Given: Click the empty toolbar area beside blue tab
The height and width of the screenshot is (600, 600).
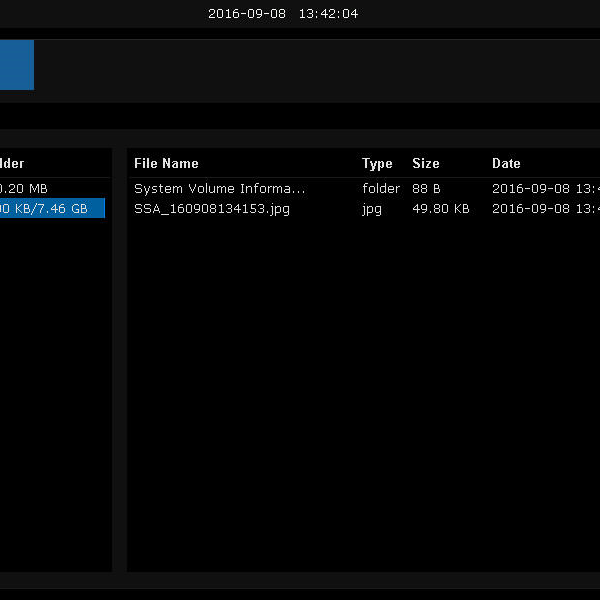Looking at the screenshot, I should [x=300, y=65].
